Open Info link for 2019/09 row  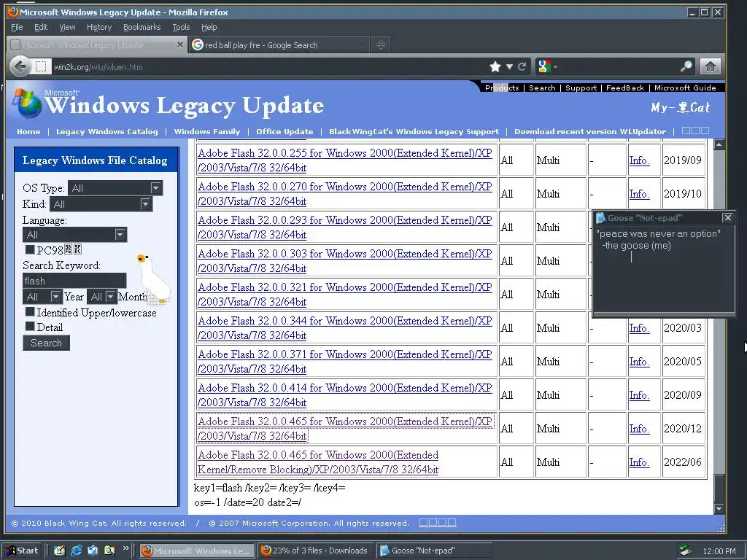639,160
